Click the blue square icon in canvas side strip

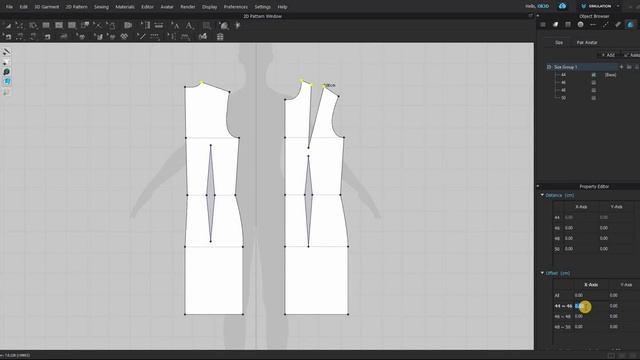[x=7, y=82]
